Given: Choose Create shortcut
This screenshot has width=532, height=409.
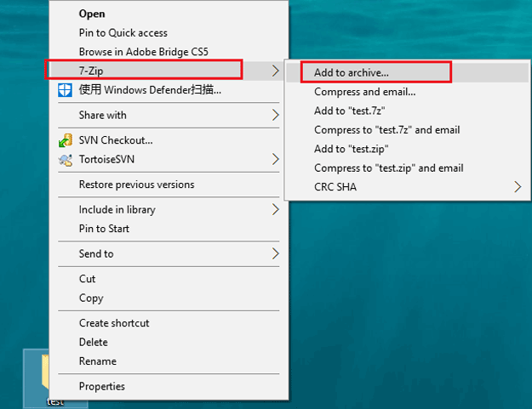Looking at the screenshot, I should click(169, 323).
